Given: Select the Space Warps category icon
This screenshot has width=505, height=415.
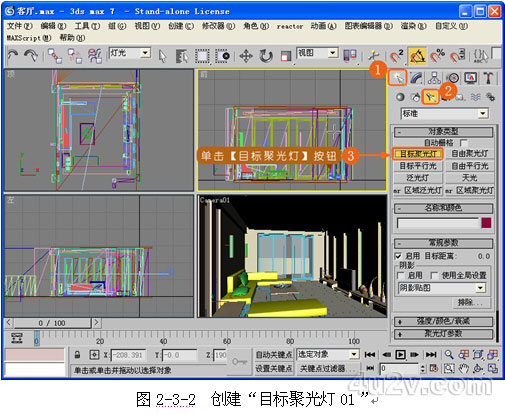Looking at the screenshot, I should pos(475,97).
